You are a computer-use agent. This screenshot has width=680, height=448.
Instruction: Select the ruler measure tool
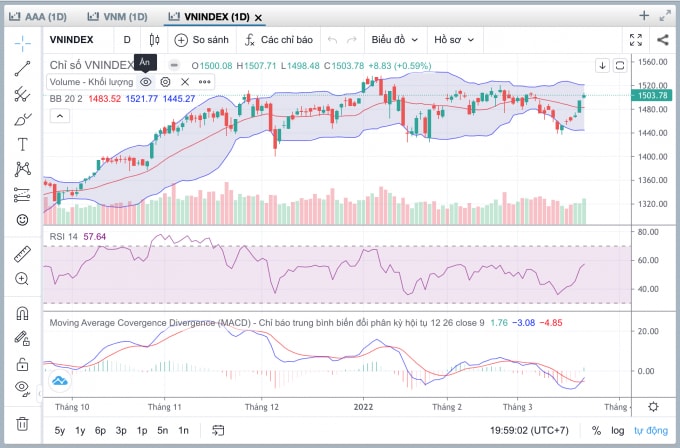coord(23,254)
